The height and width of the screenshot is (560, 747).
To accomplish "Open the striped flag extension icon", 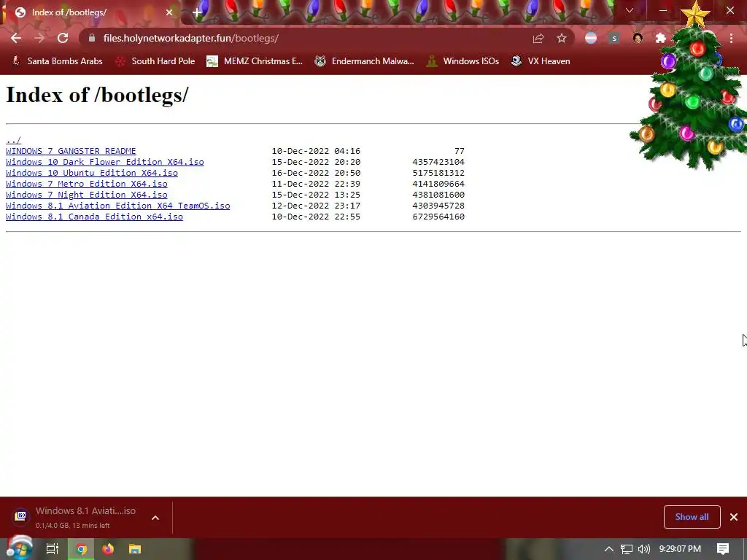I will click(591, 39).
